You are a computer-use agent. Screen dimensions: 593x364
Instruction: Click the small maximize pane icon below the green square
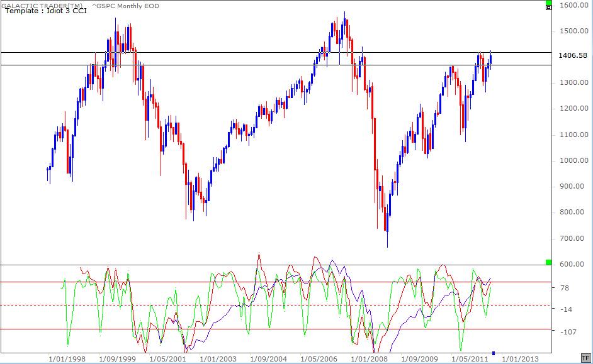point(548,8)
